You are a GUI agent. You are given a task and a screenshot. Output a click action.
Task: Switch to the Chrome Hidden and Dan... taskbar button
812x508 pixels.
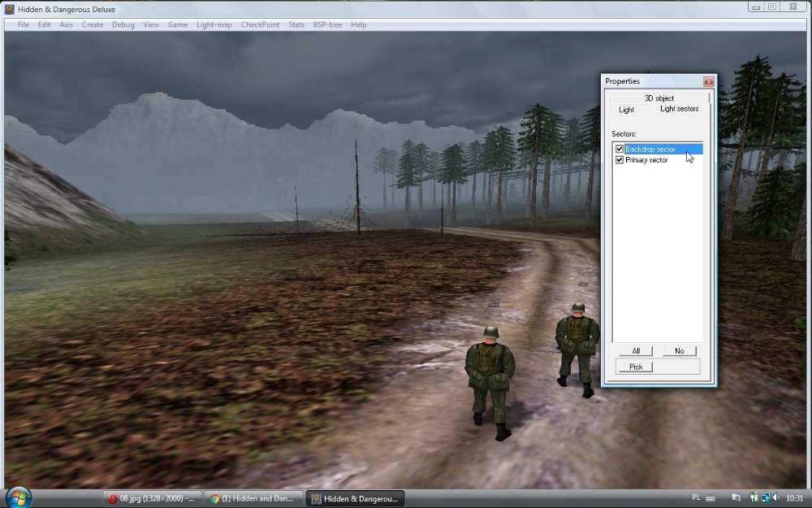click(x=253, y=499)
